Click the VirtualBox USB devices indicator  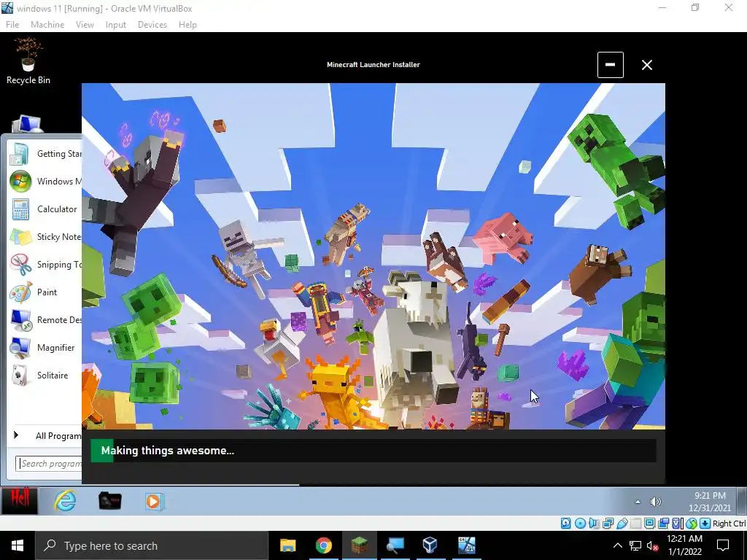pyautogui.click(x=622, y=524)
